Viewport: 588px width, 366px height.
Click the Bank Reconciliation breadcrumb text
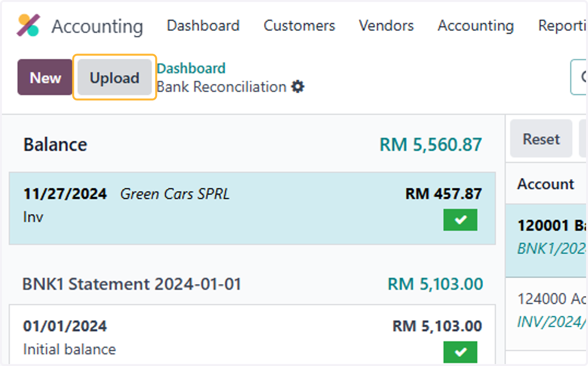click(221, 87)
